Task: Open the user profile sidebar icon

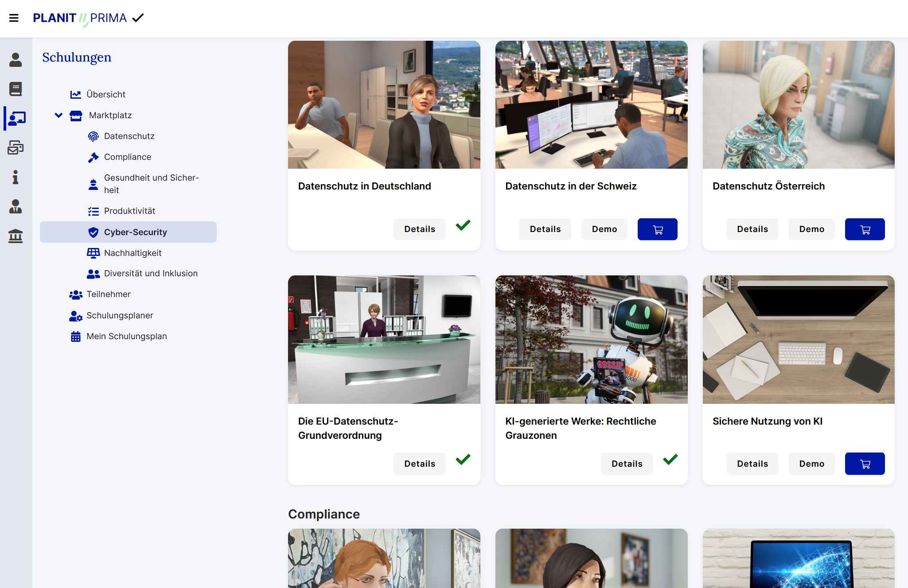Action: [x=16, y=60]
